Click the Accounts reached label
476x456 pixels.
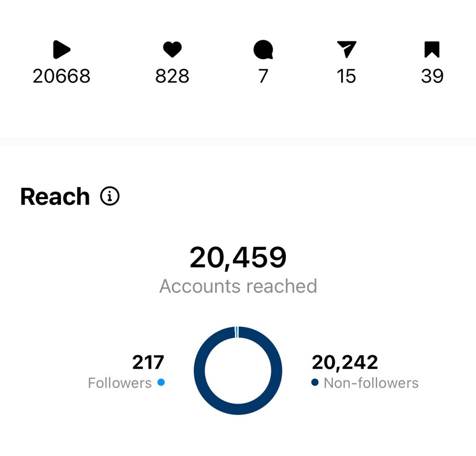pyautogui.click(x=238, y=286)
